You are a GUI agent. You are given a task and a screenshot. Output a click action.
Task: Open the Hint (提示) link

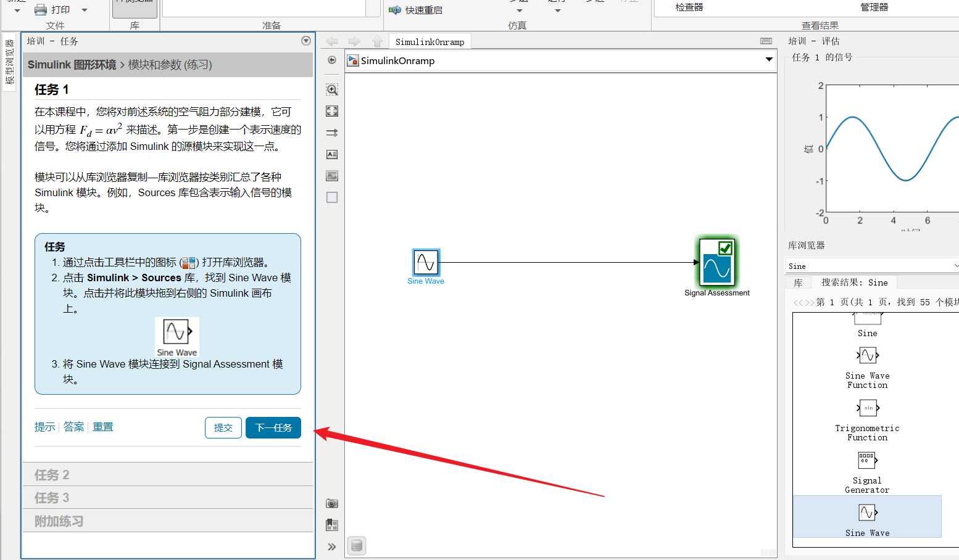click(x=45, y=427)
